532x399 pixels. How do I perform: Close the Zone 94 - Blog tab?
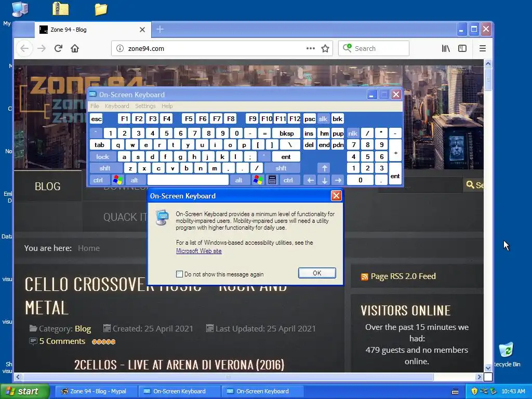142,30
